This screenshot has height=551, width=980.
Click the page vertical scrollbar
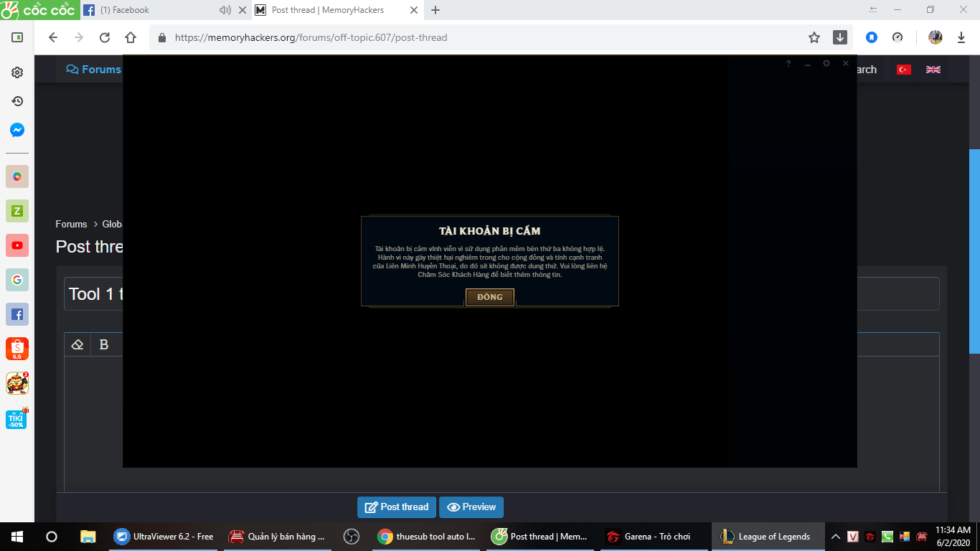click(x=974, y=251)
